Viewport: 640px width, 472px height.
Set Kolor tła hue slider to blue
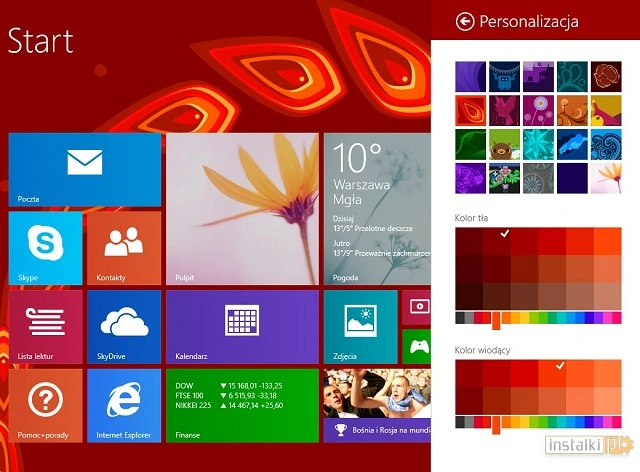[x=580, y=318]
